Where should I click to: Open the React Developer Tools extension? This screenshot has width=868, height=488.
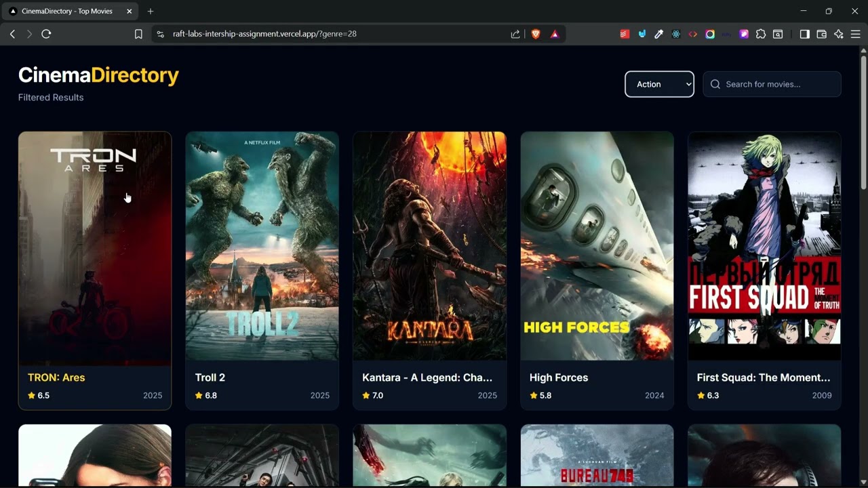tap(676, 34)
